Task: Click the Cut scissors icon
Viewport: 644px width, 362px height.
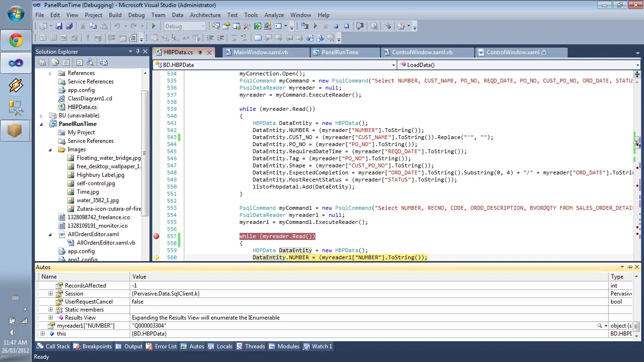Action: pos(83,26)
